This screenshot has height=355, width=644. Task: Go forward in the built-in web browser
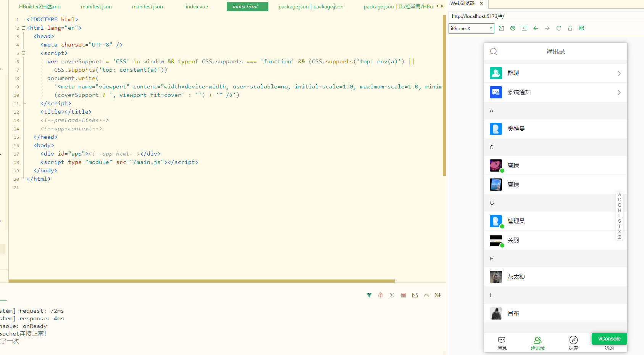point(547,28)
